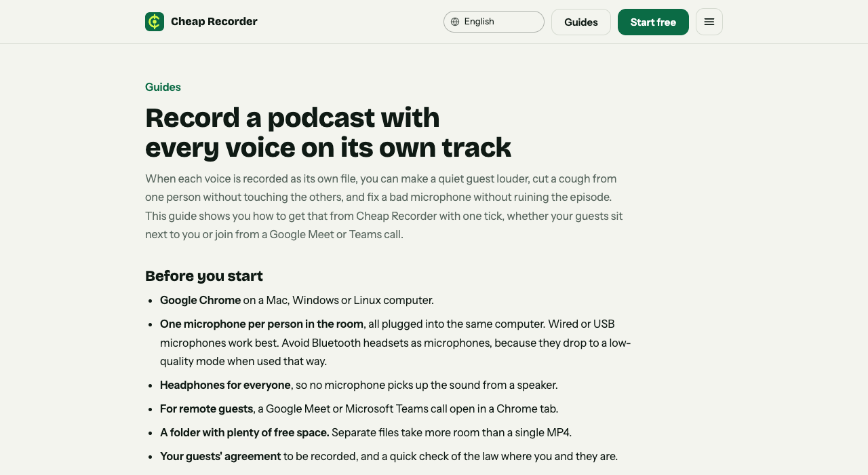Click 'One microphone per person in the room'
The width and height of the screenshot is (868, 475).
point(262,324)
